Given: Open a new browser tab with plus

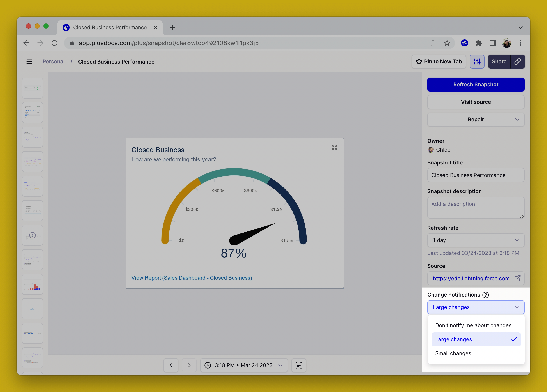Looking at the screenshot, I should pyautogui.click(x=172, y=27).
